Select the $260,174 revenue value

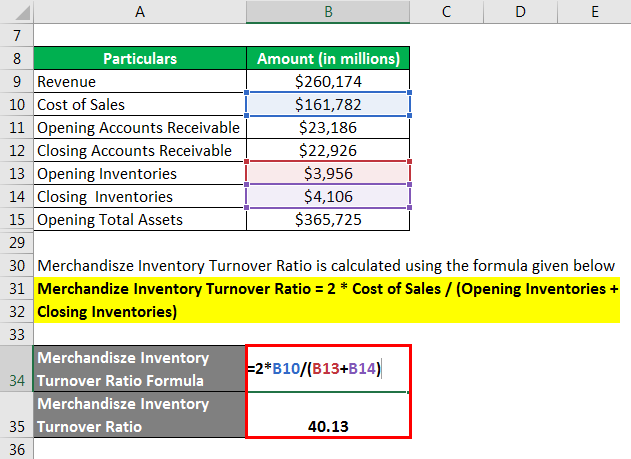click(x=328, y=81)
